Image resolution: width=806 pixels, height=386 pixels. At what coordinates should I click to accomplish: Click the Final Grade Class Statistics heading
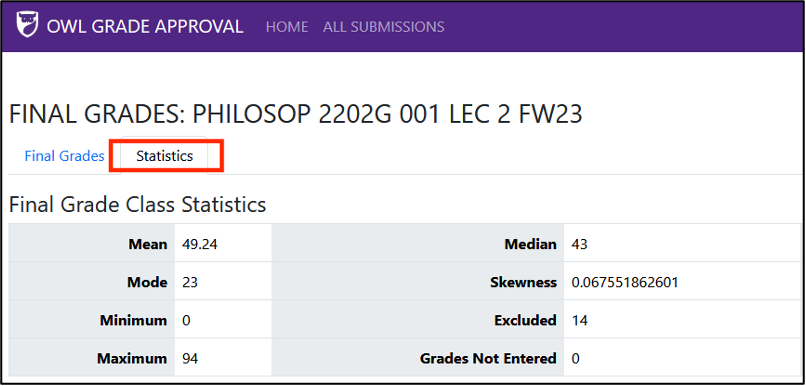[x=138, y=204]
